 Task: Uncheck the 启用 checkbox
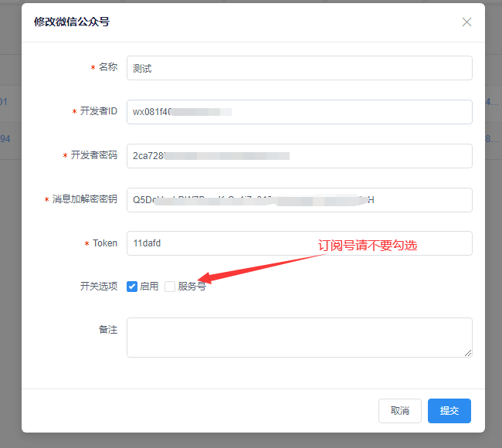click(132, 287)
